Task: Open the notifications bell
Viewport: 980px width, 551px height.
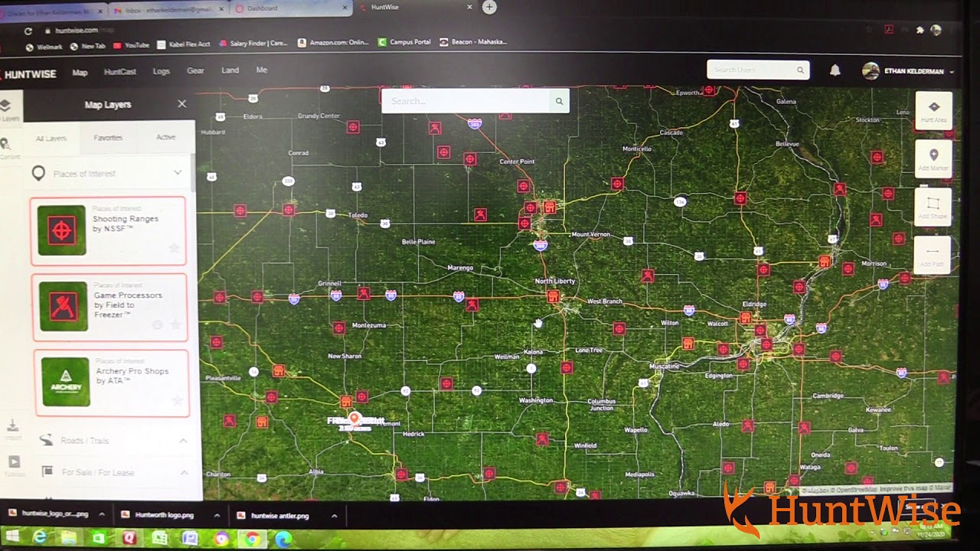Action: [835, 70]
